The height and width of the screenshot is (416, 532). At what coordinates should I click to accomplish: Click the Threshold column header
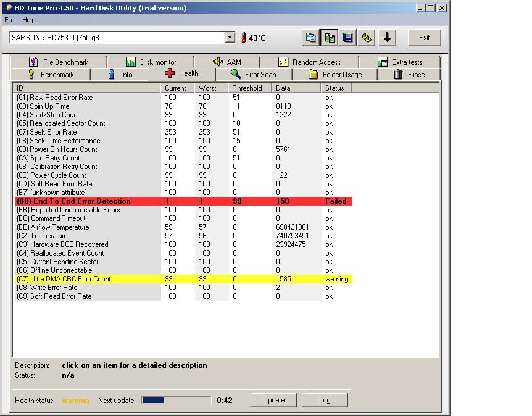coord(250,88)
